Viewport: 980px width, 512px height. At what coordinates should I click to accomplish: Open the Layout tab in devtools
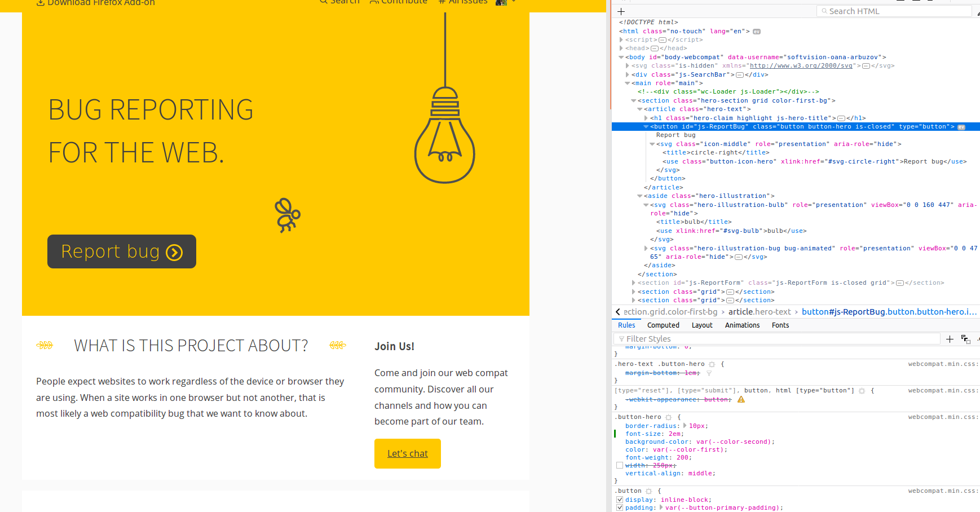tap(702, 325)
